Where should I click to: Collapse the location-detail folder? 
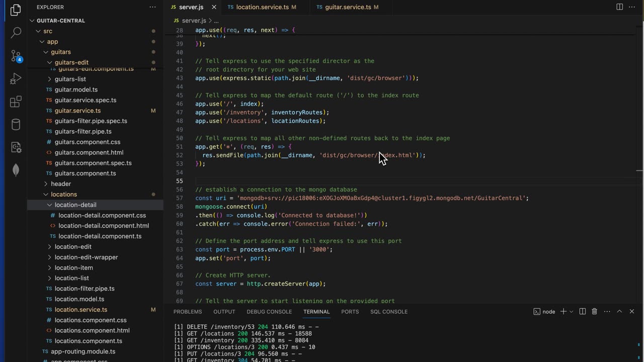75,205
